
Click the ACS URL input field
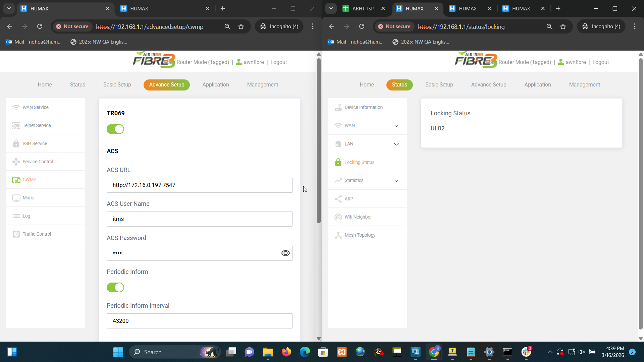coord(200,185)
